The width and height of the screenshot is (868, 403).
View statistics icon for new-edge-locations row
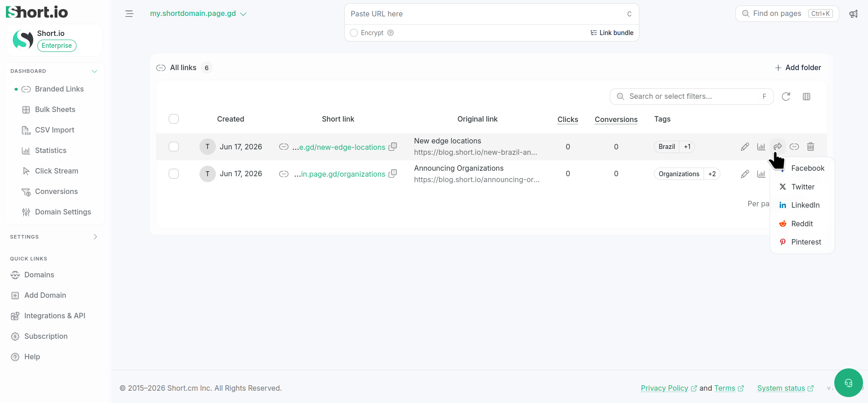[761, 147]
